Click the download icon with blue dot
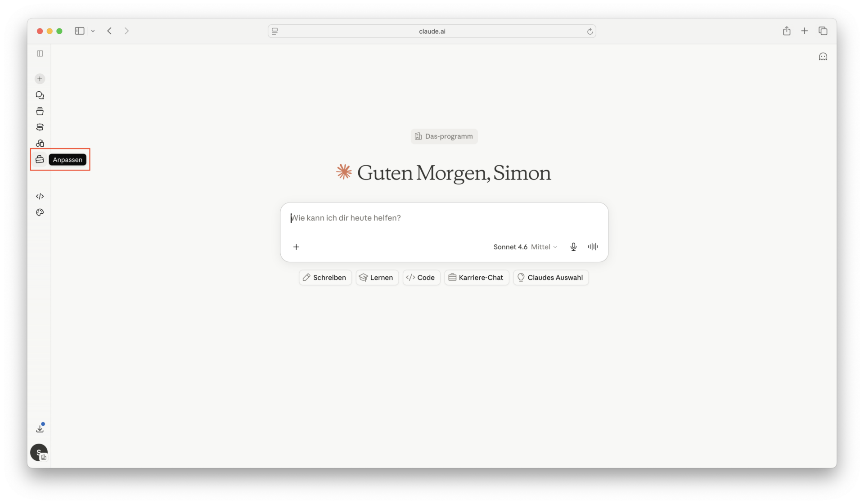The width and height of the screenshot is (864, 504). tap(40, 428)
